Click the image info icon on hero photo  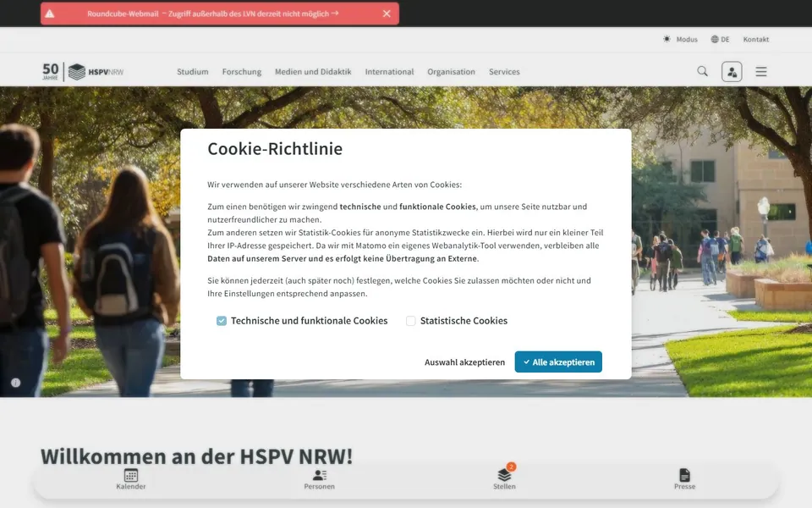(x=16, y=383)
